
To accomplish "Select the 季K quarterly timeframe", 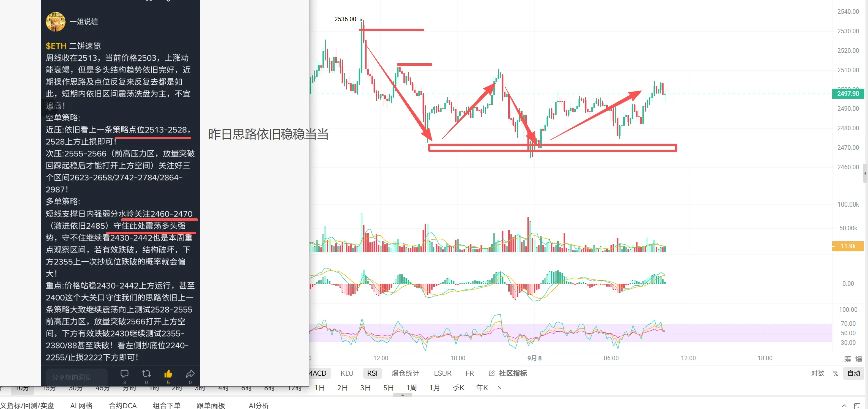I will [459, 388].
